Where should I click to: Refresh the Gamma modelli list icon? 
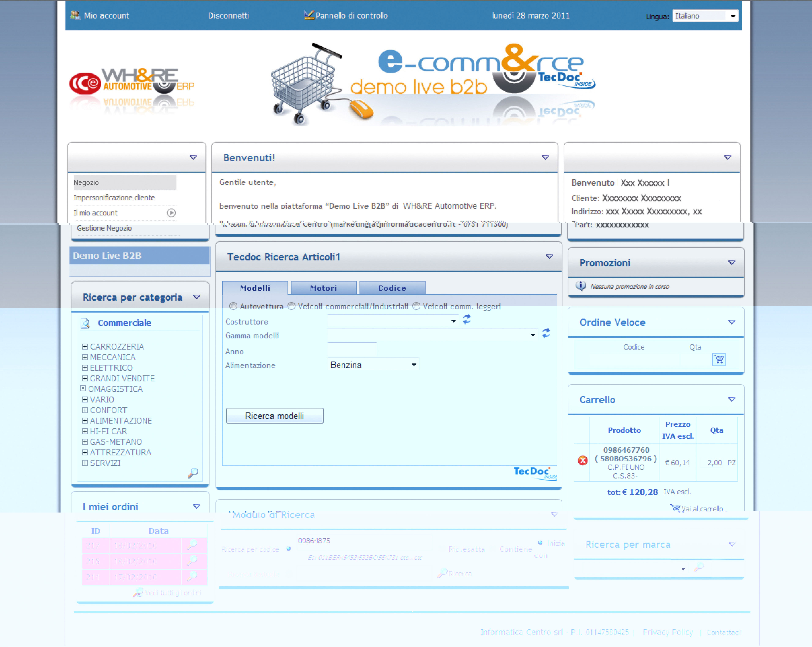click(x=546, y=333)
